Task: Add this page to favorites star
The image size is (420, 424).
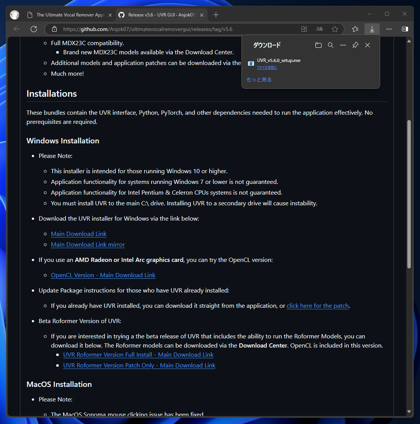Action: click(x=335, y=29)
